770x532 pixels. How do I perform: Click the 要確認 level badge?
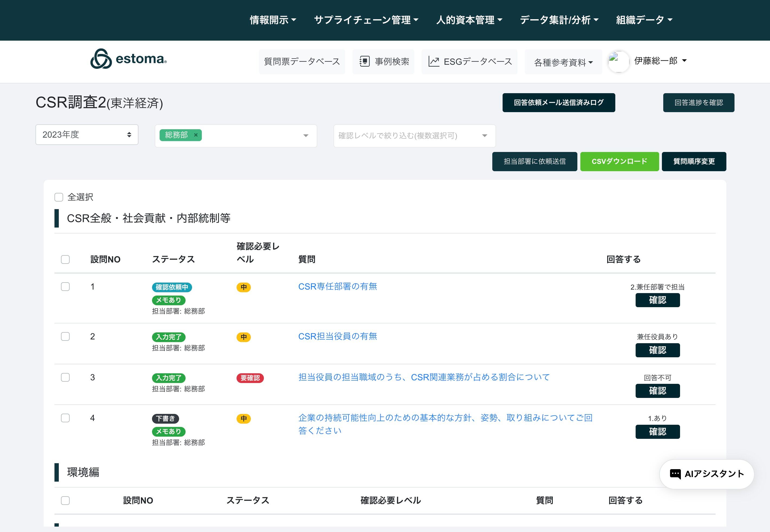tap(250, 378)
